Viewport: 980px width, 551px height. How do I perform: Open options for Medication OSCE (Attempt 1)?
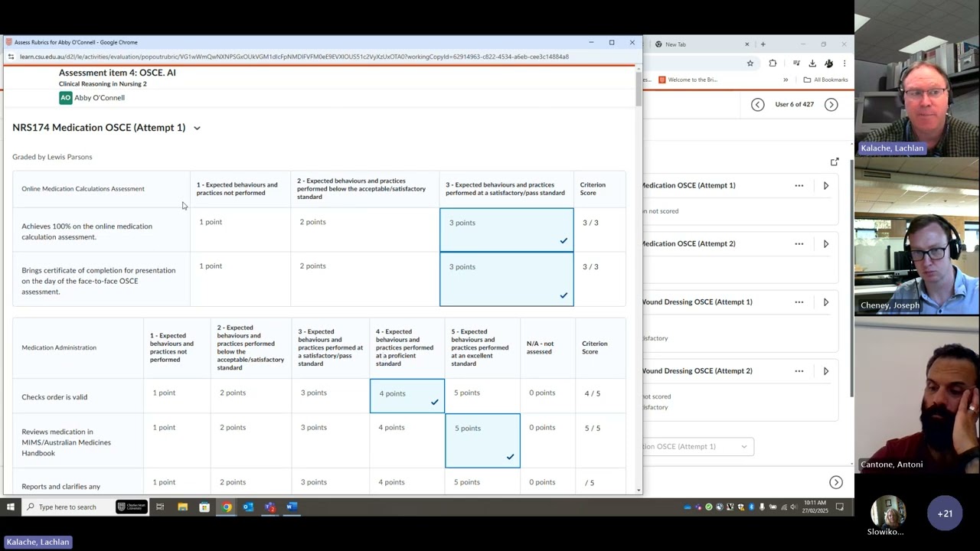[x=799, y=186]
